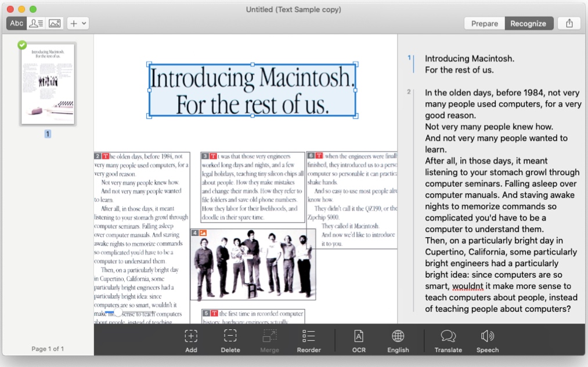Select image zone 4 badge
The image size is (588, 367).
pos(194,233)
